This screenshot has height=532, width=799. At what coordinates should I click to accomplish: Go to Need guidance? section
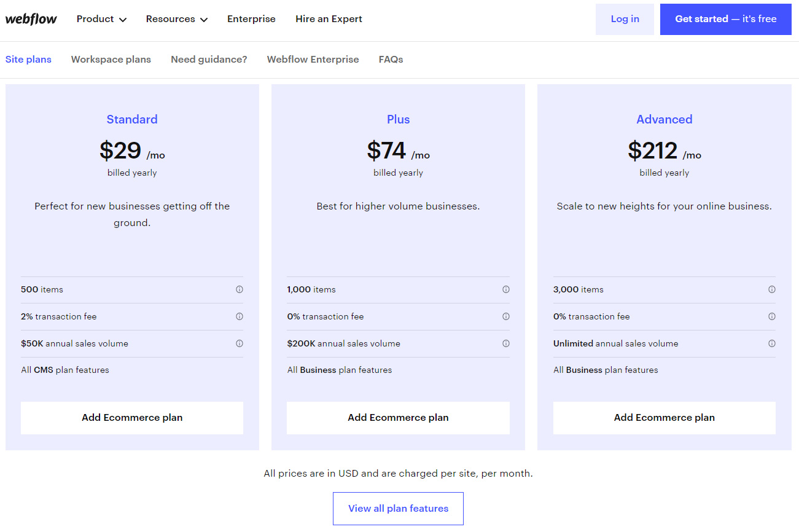[x=209, y=60]
